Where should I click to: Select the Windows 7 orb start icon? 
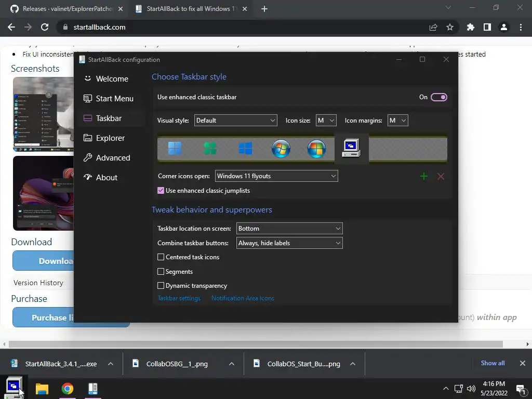(281, 149)
